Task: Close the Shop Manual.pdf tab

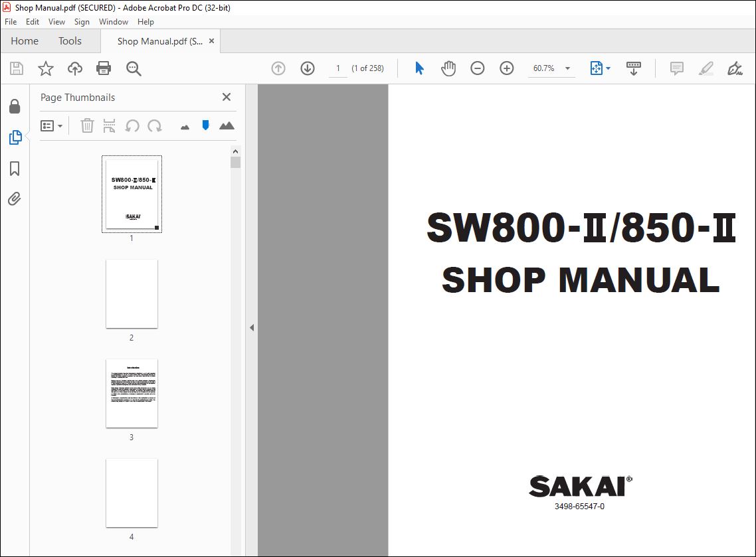Action: coord(211,41)
